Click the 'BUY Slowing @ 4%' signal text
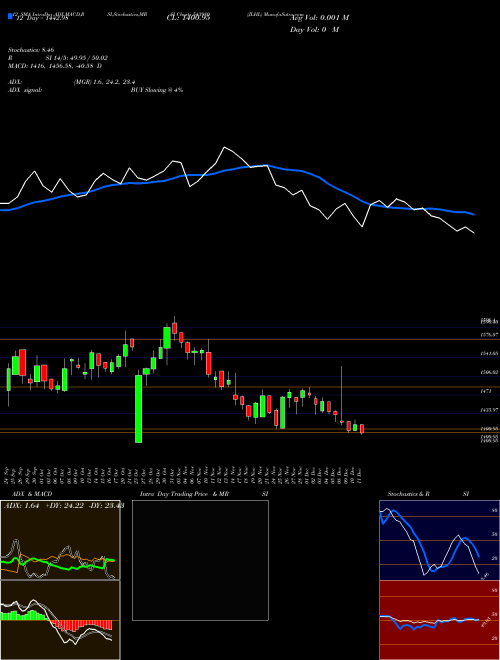500x660 pixels. tap(157, 90)
